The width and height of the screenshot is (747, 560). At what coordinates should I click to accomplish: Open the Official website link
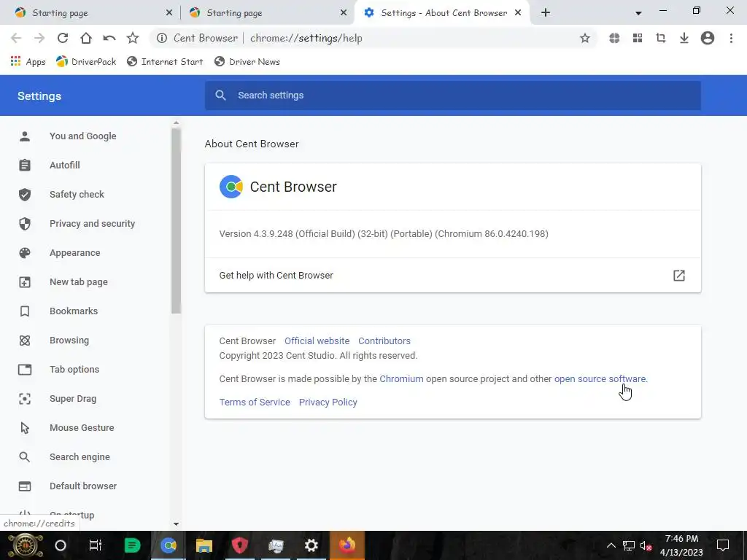(x=317, y=341)
